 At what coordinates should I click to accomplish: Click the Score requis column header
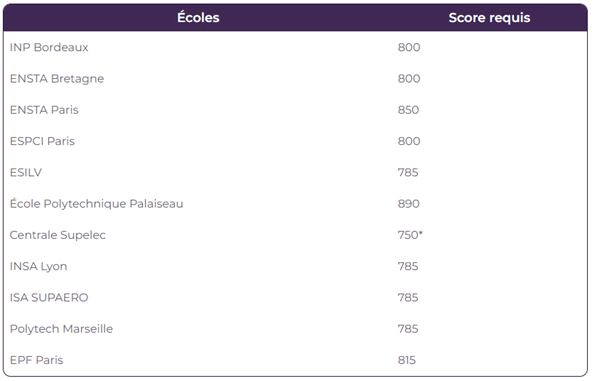point(489,18)
